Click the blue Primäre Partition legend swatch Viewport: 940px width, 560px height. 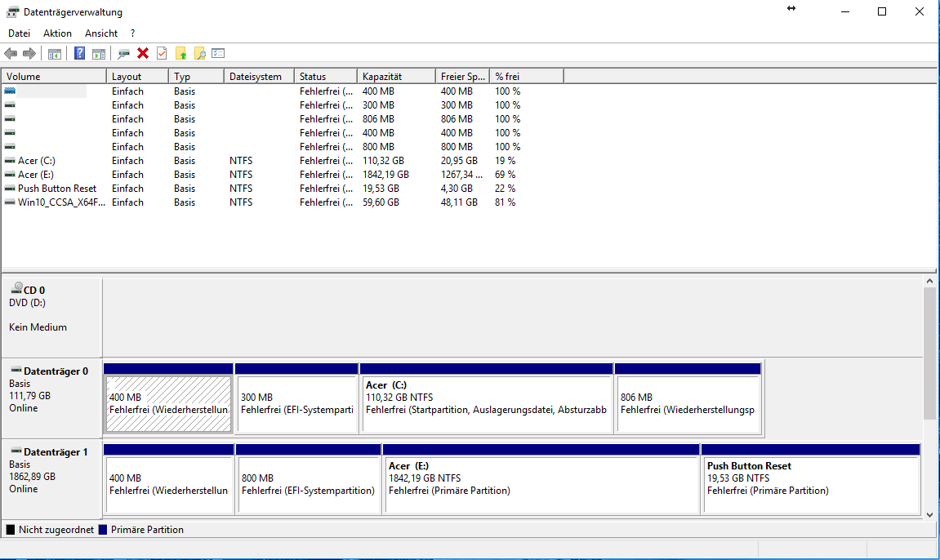103,530
